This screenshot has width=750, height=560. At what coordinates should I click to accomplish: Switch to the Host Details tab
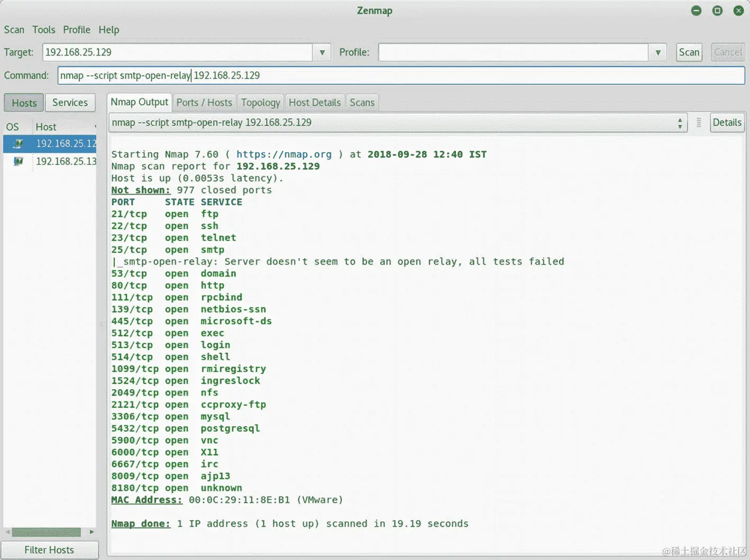coord(315,102)
